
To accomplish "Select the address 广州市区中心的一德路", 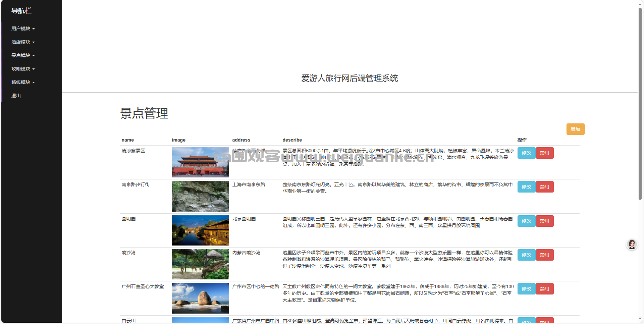I will pos(256,286).
